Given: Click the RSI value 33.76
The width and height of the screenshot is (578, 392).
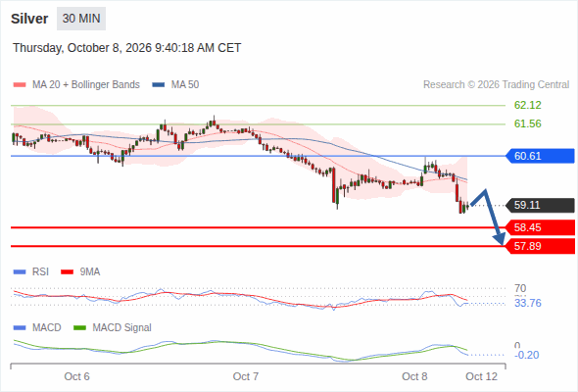Looking at the screenshot, I should (527, 303).
